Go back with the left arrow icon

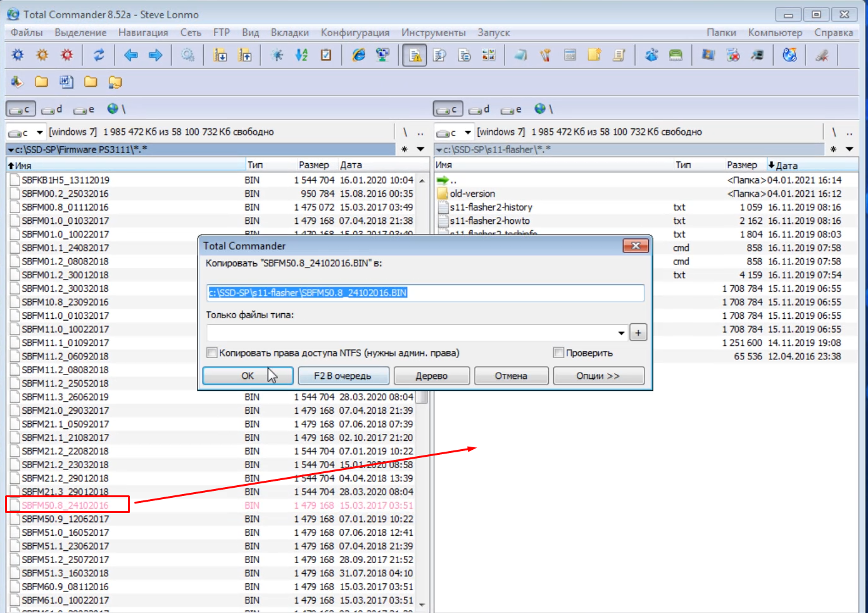[131, 56]
